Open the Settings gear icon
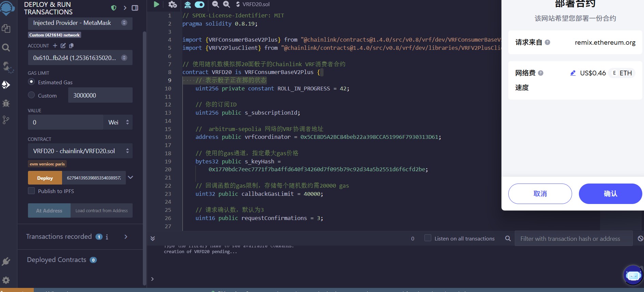The height and width of the screenshot is (292, 644). (6, 280)
